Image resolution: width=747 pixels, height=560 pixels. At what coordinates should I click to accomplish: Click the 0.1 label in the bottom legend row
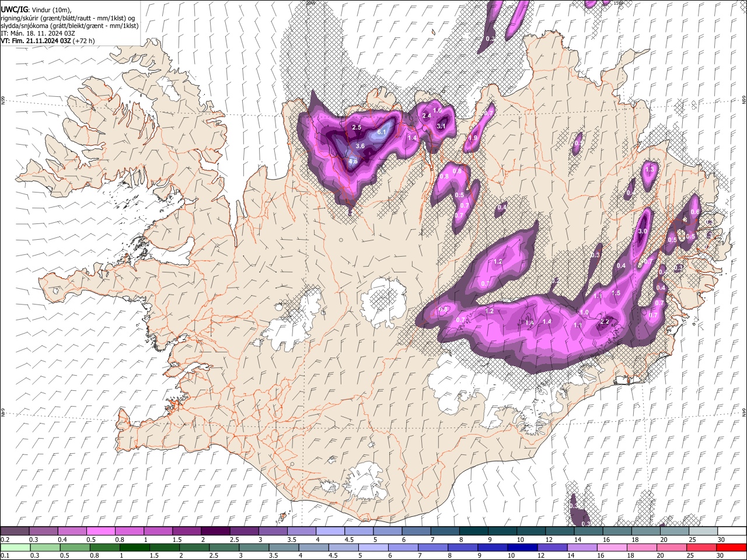(5, 556)
